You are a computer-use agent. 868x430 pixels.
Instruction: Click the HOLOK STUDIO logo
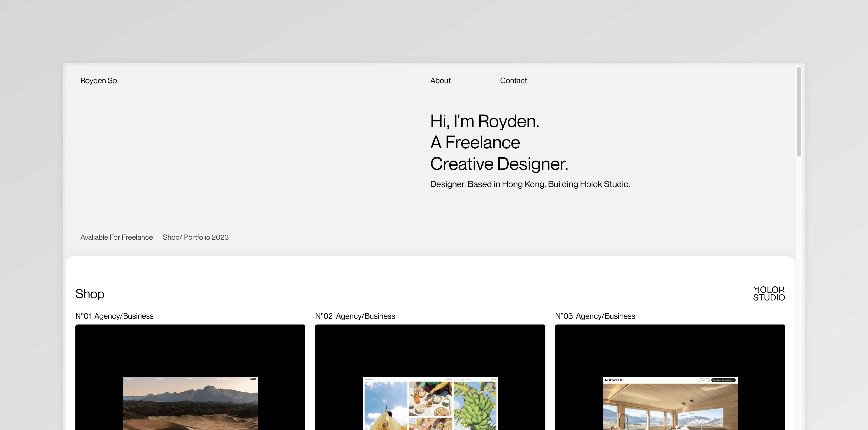pos(769,293)
